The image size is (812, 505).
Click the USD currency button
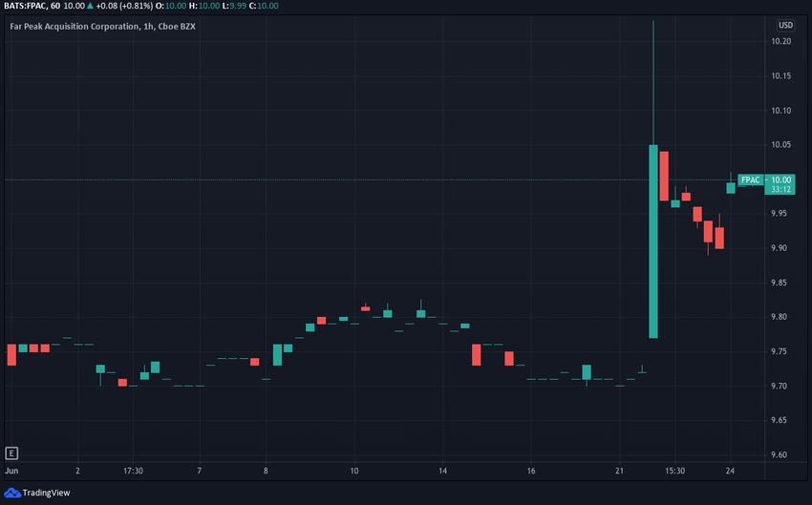tap(785, 25)
